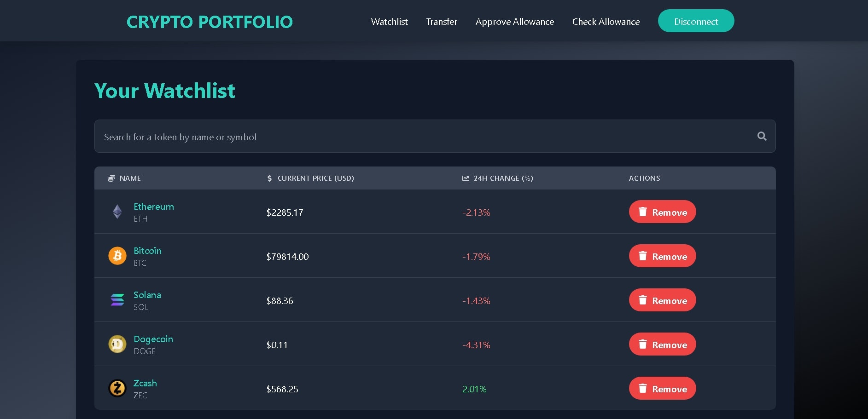
Task: Click the CRYPTO PORTFOLIO logo title
Action: pos(210,22)
